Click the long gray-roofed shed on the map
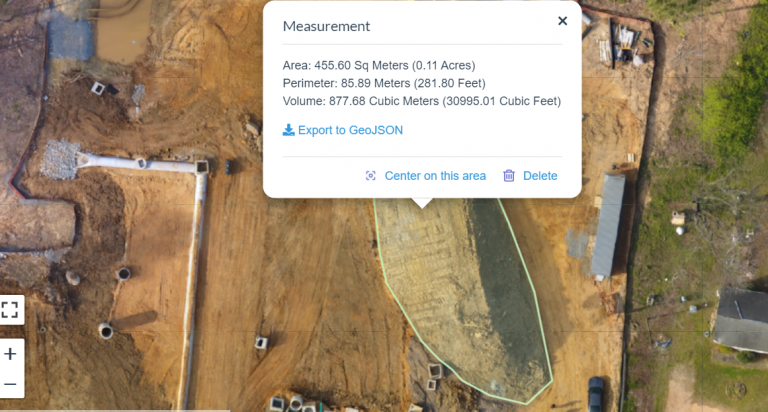 coord(608,225)
